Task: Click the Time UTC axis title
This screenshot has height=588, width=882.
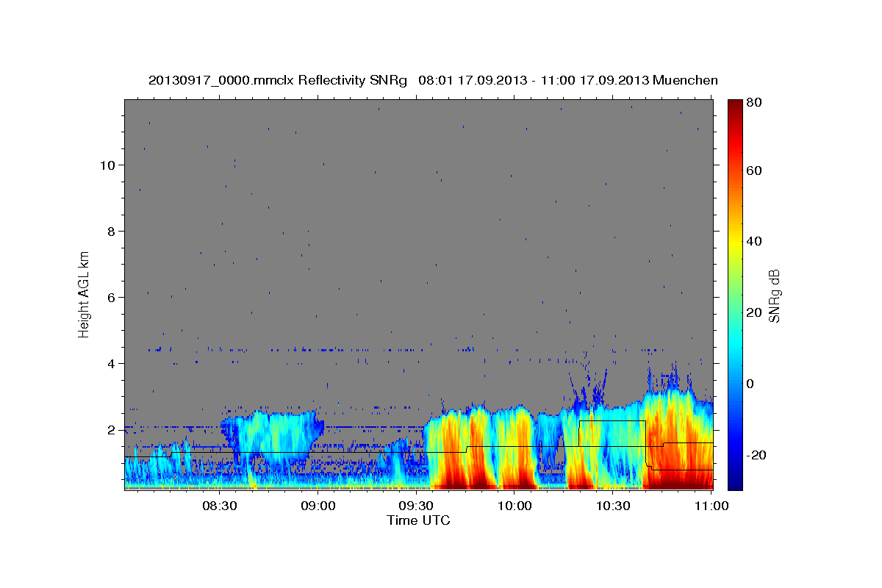Action: click(418, 521)
